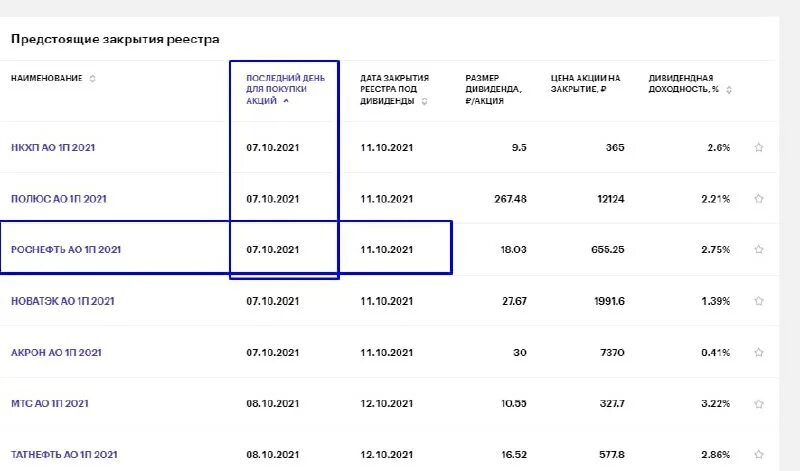Screen dimensions: 800x471
Task: Open ТАТНЕФТЬ АО 1П 2021 link
Action: click(64, 454)
